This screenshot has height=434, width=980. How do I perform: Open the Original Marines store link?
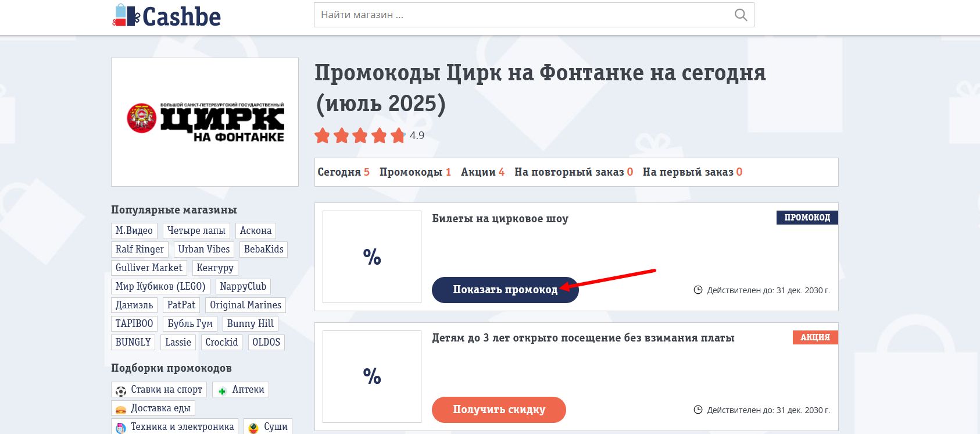(x=245, y=305)
